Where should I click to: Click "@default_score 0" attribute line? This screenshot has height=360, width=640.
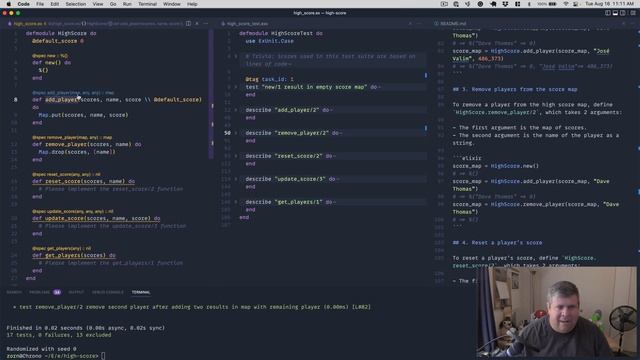tap(58, 41)
